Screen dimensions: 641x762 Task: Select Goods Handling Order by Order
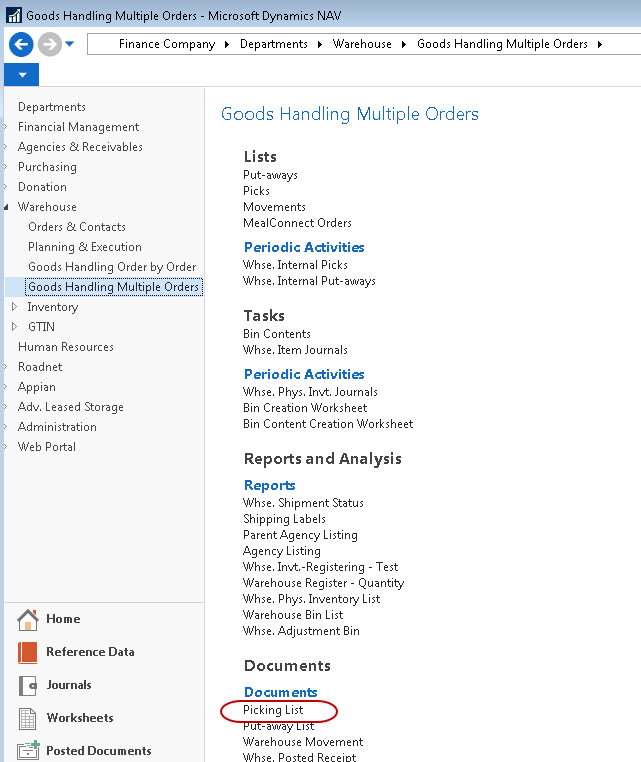click(x=112, y=267)
